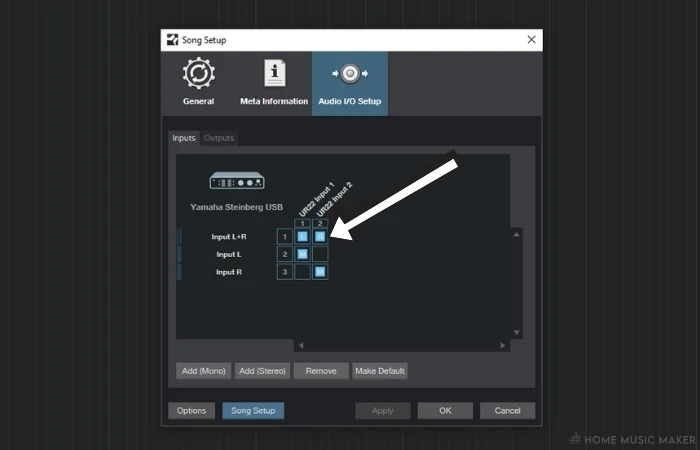The width and height of the screenshot is (700, 450).
Task: Apply the audio I/O changes
Action: (383, 411)
